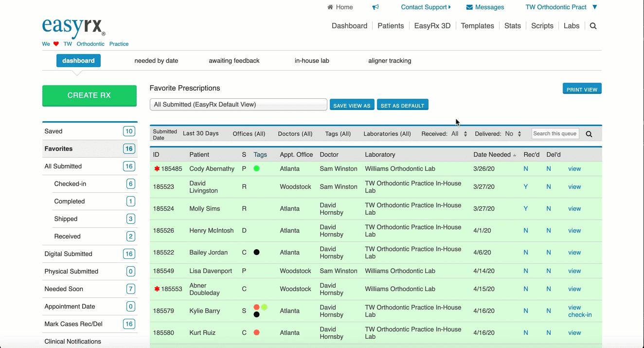The width and height of the screenshot is (644, 348).
Task: Click view link for Cody Abernathy
Action: 574,169
